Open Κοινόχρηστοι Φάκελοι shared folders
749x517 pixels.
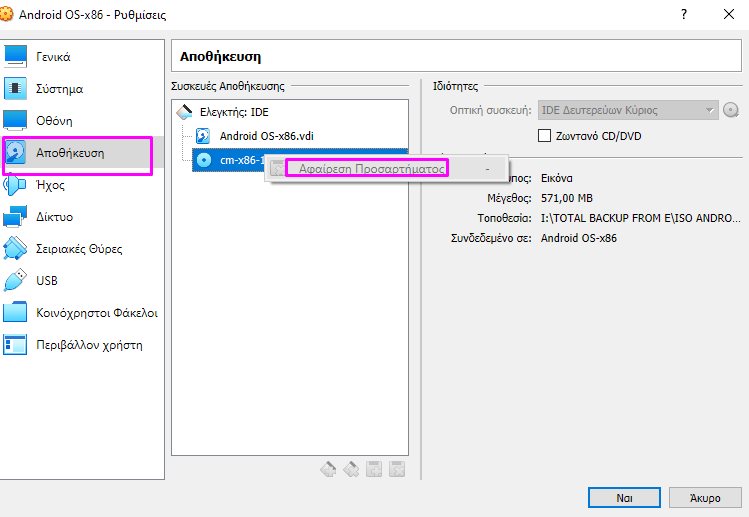pyautogui.click(x=96, y=313)
